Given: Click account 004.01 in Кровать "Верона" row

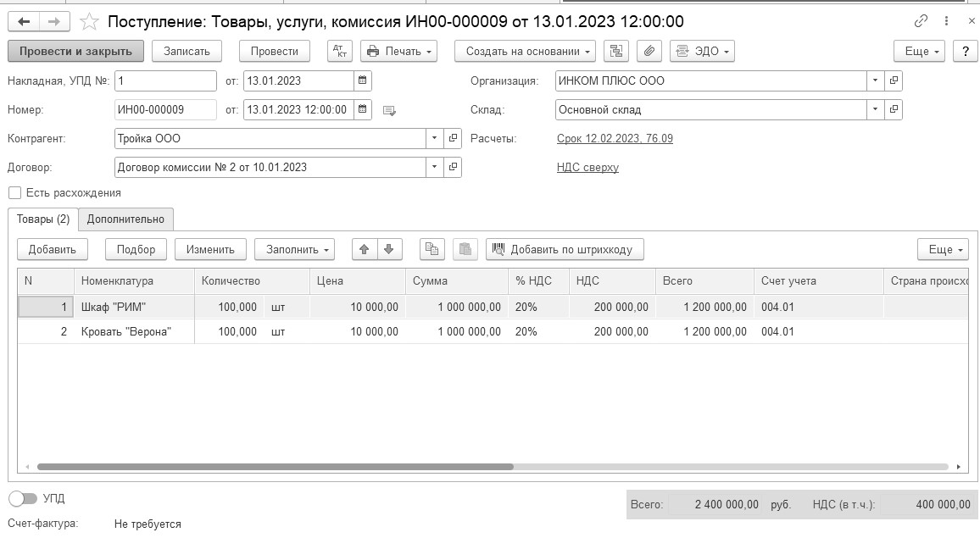Looking at the screenshot, I should click(819, 332).
